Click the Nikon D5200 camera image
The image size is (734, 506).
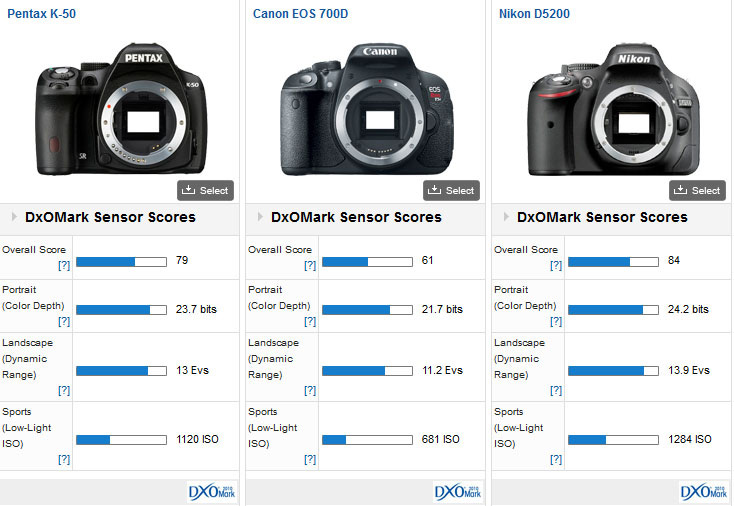614,110
